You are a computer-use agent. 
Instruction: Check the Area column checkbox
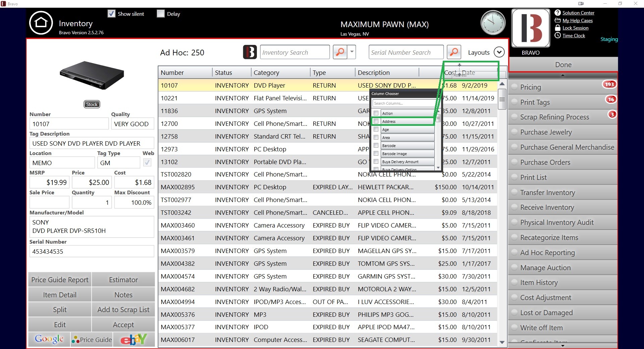(x=376, y=138)
